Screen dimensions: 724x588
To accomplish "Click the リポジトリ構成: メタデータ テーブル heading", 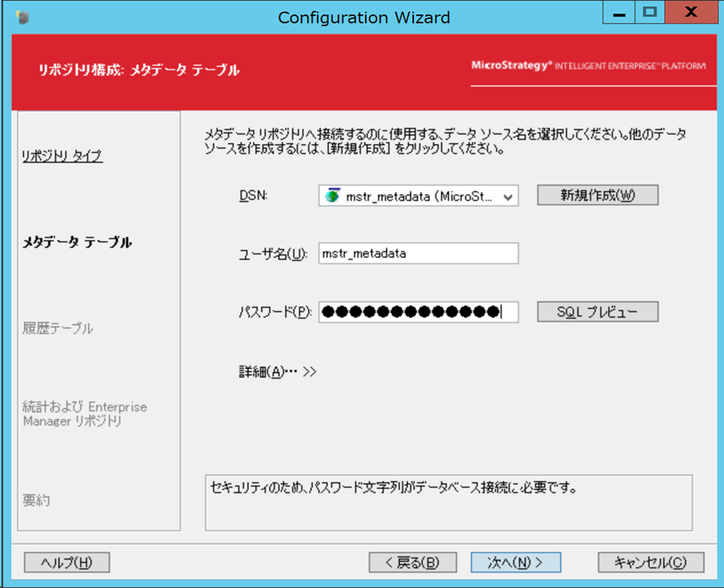I will coord(139,70).
